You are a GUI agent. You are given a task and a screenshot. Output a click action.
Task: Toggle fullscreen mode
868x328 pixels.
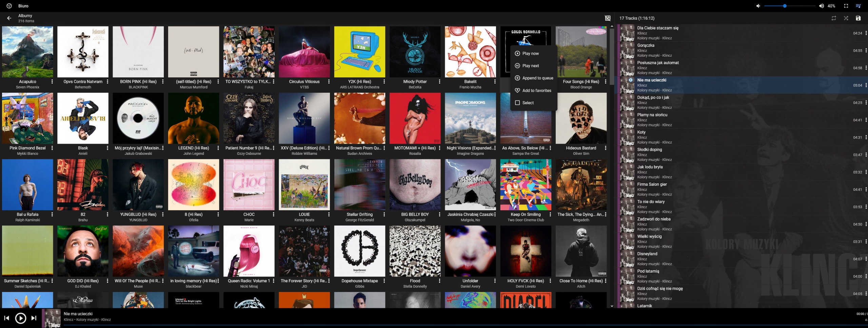click(846, 6)
